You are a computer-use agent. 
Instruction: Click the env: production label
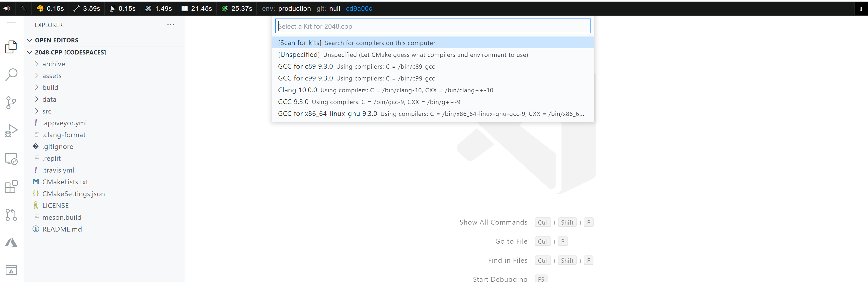(x=286, y=8)
